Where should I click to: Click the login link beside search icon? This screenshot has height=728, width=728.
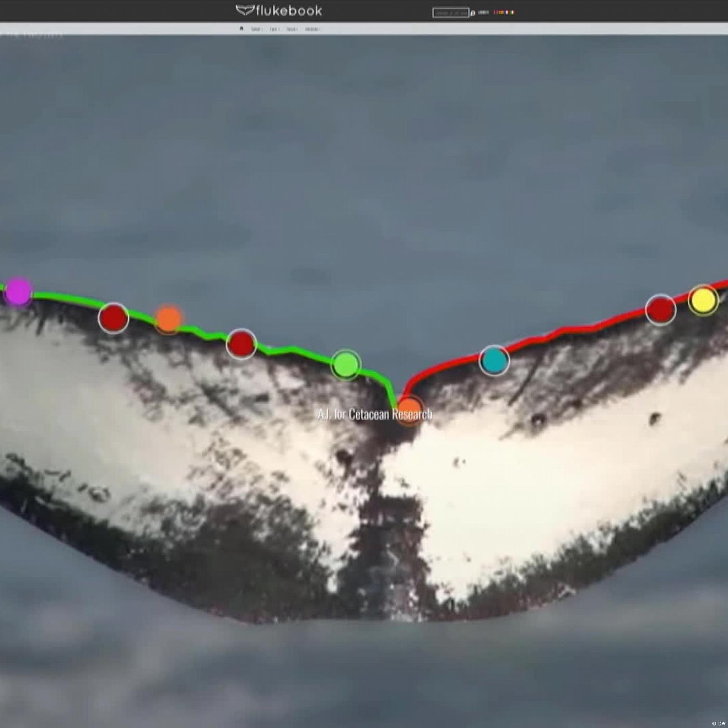[483, 12]
